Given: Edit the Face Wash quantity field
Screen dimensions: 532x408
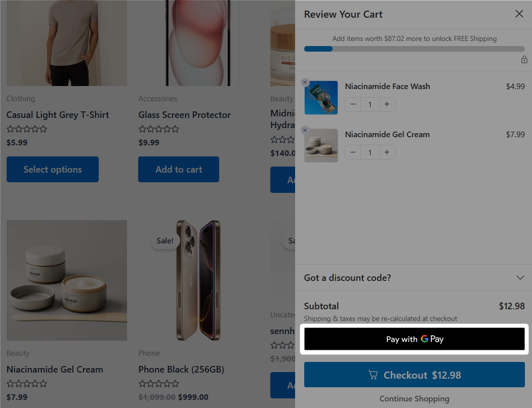Looking at the screenshot, I should [x=370, y=104].
